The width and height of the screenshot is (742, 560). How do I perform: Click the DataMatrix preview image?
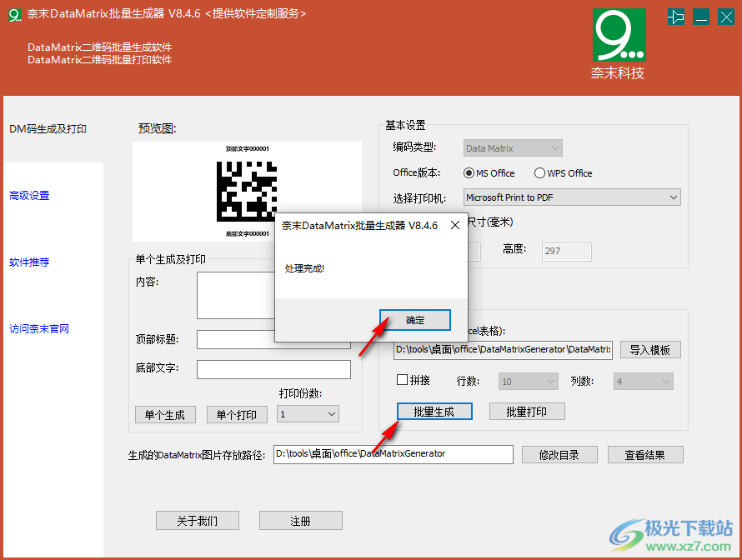247,191
